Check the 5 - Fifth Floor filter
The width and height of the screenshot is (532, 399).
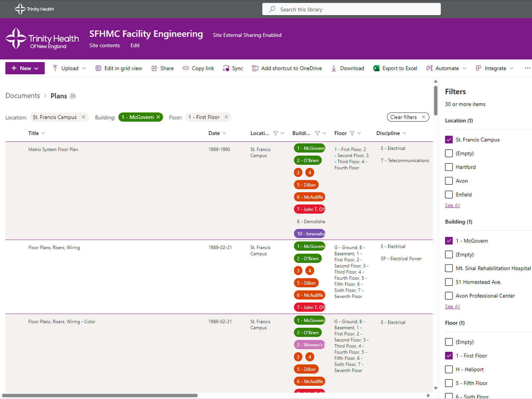coord(449,383)
